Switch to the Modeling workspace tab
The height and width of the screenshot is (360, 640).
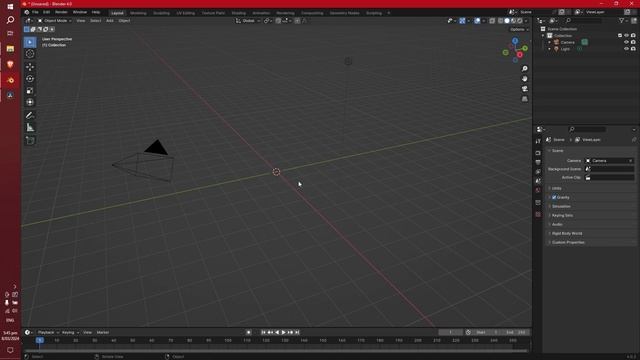[x=138, y=13]
